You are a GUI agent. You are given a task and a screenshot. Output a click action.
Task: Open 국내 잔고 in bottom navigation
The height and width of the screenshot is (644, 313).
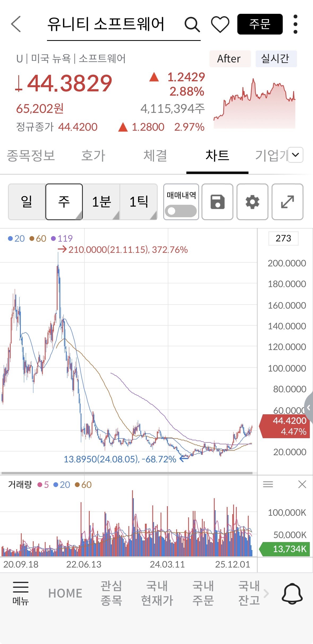(249, 593)
